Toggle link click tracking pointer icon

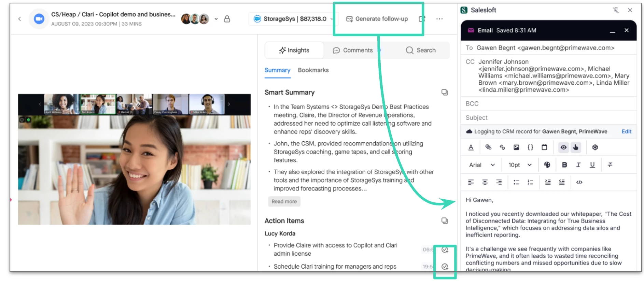point(576,147)
